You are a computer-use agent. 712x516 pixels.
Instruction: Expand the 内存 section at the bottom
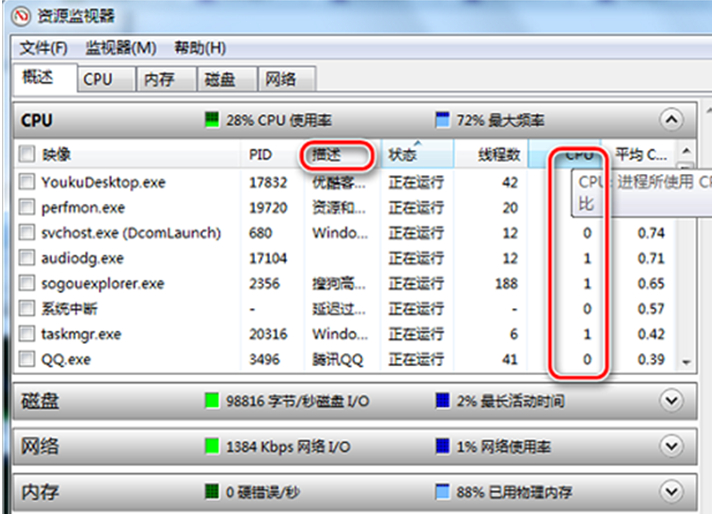(671, 491)
